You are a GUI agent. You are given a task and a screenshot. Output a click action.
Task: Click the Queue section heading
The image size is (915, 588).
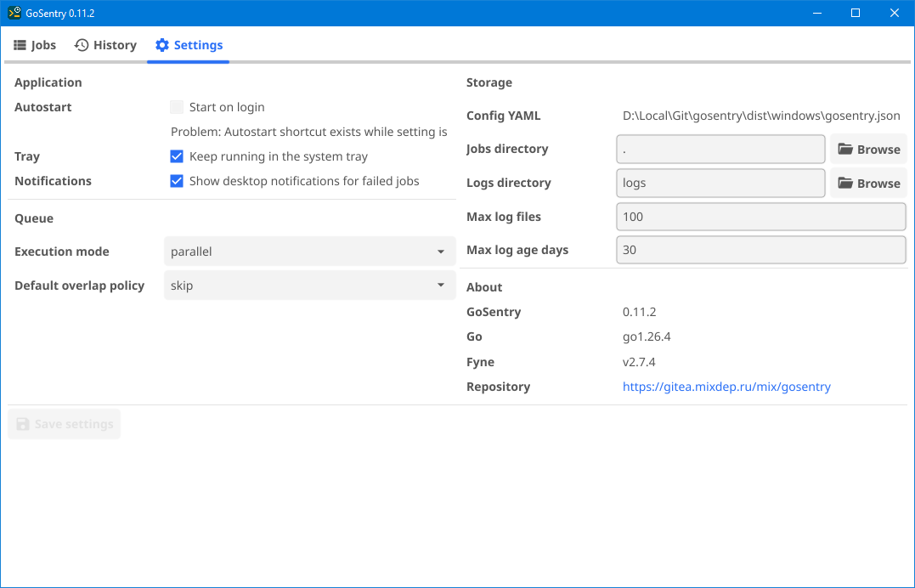[x=34, y=218]
